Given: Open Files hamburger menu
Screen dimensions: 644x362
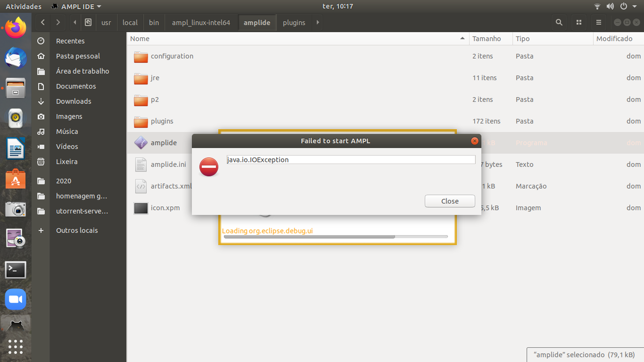Looking at the screenshot, I should coord(599,23).
